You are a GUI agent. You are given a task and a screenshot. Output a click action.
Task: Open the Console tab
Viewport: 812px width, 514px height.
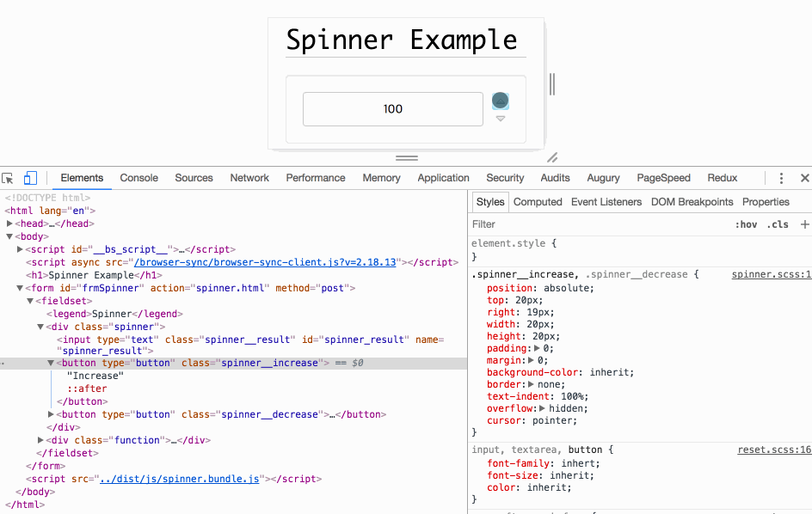pos(138,178)
